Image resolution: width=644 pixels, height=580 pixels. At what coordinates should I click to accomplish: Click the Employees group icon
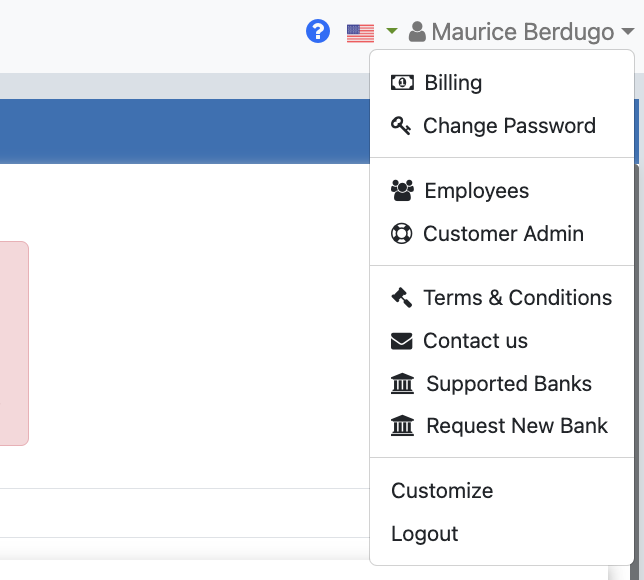(x=402, y=191)
